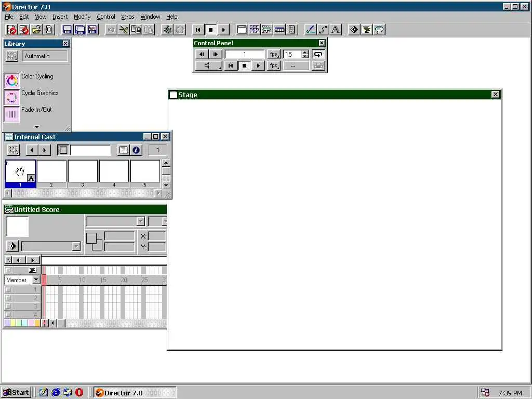Open actual tempo fps dropdown, bottom row
The image size is (532, 399).
pos(273,65)
